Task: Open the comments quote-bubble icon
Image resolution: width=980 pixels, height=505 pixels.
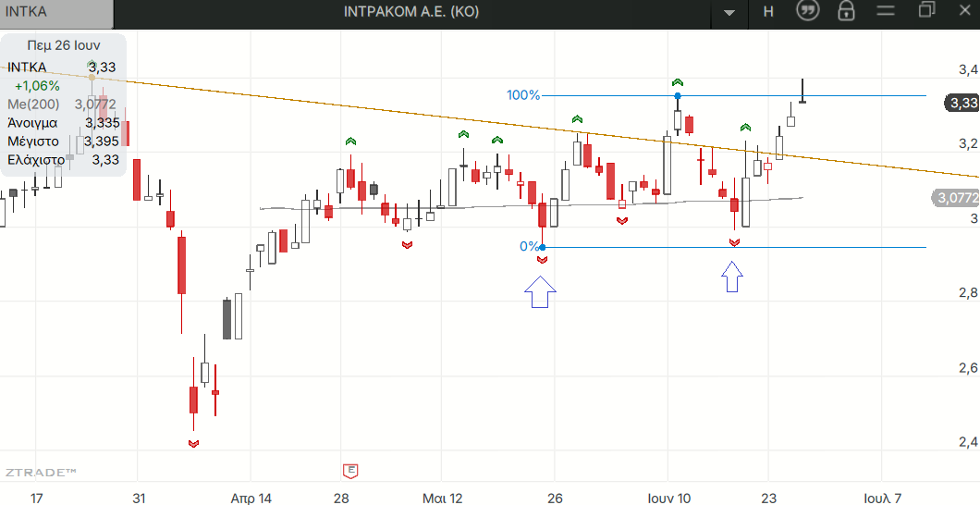Action: (x=808, y=10)
